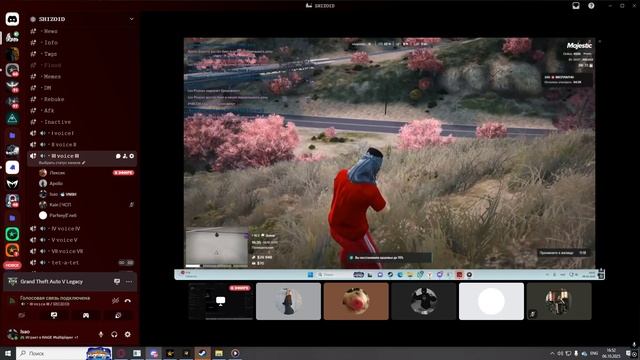Screen dimensions: 640x360
Task: Start an activity game controller button
Action: click(x=86, y=315)
